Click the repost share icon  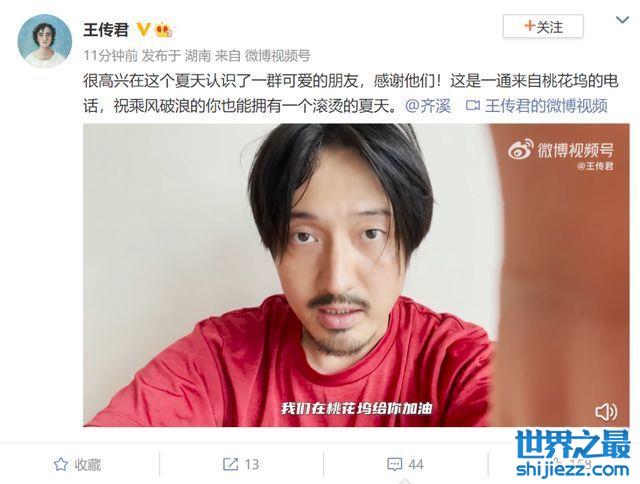point(231,464)
